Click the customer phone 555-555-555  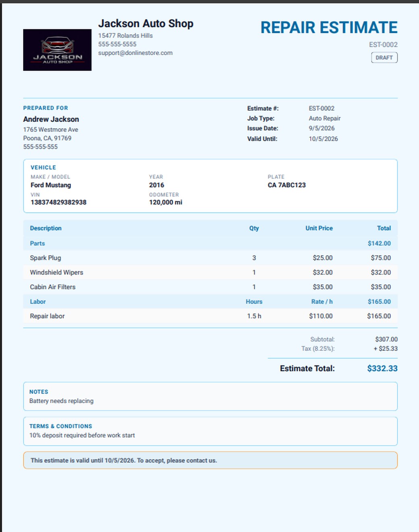(40, 147)
